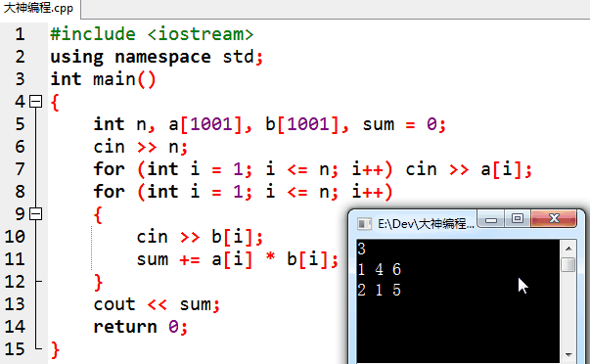Click the closing brace on line 15
590x364 pixels.
click(55, 349)
